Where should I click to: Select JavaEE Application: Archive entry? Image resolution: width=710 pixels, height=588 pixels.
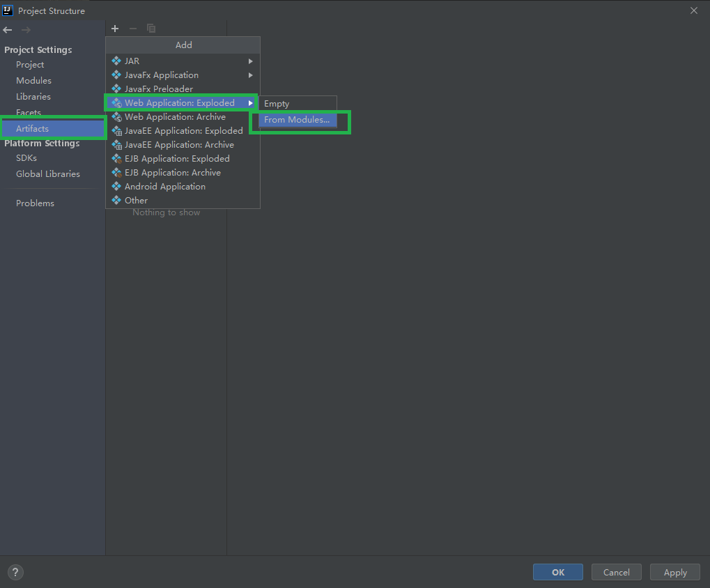click(183, 145)
